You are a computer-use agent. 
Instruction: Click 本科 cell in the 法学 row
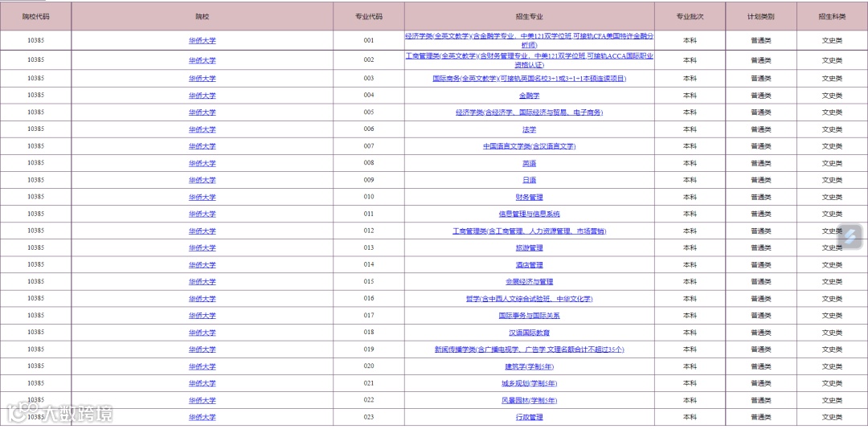coord(690,129)
